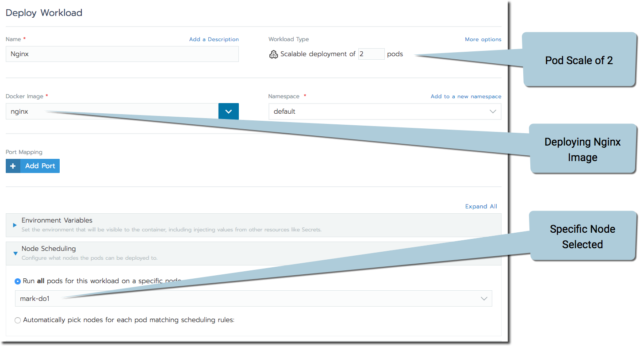This screenshot has width=644, height=346.
Task: Click the pods count input showing 2
Action: (371, 54)
